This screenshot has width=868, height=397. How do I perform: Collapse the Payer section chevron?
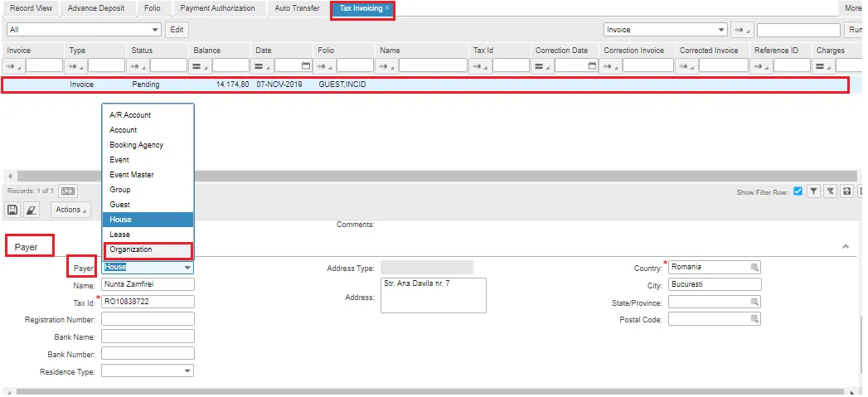pos(846,246)
